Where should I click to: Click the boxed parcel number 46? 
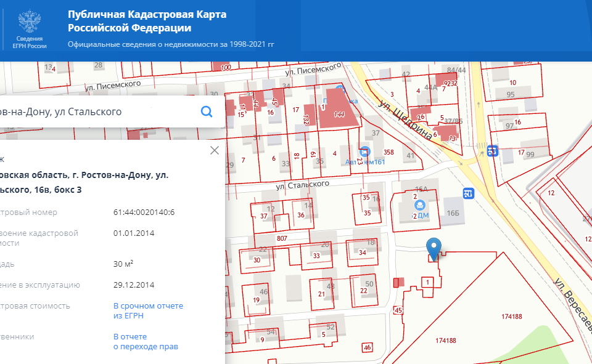pyautogui.click(x=368, y=347)
